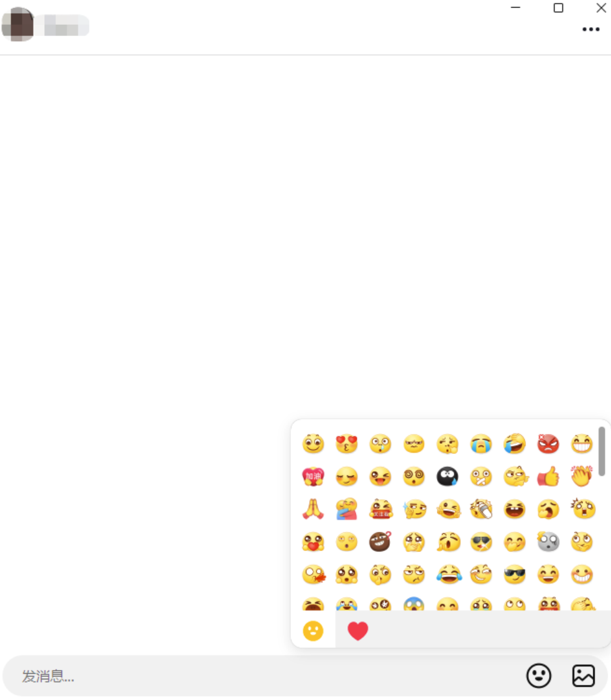Pick the thumbs up emoji
This screenshot has height=700, width=611.
548,476
